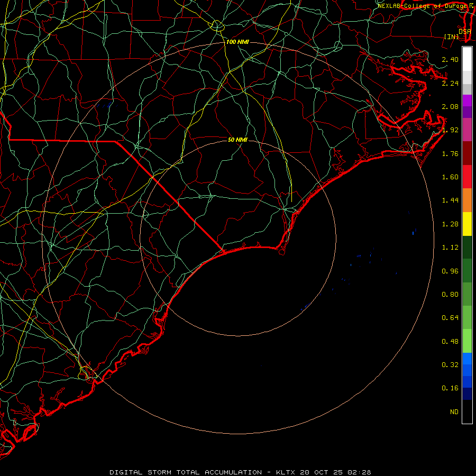Click the '2.24' legend value
The width and height of the screenshot is (476, 476).
click(x=450, y=83)
